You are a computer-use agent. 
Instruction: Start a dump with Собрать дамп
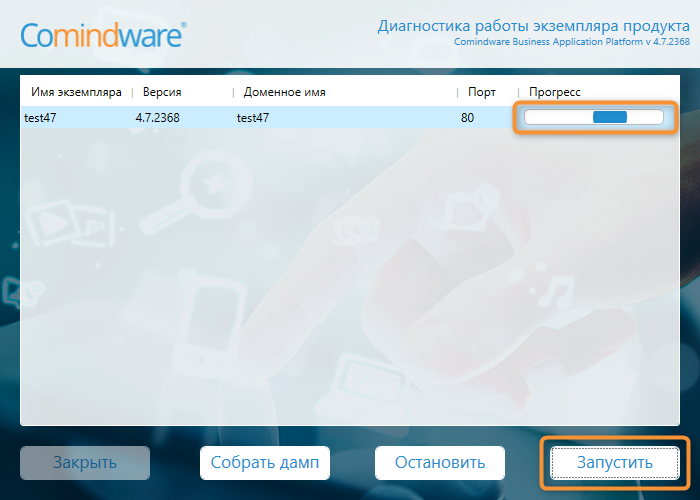(265, 462)
